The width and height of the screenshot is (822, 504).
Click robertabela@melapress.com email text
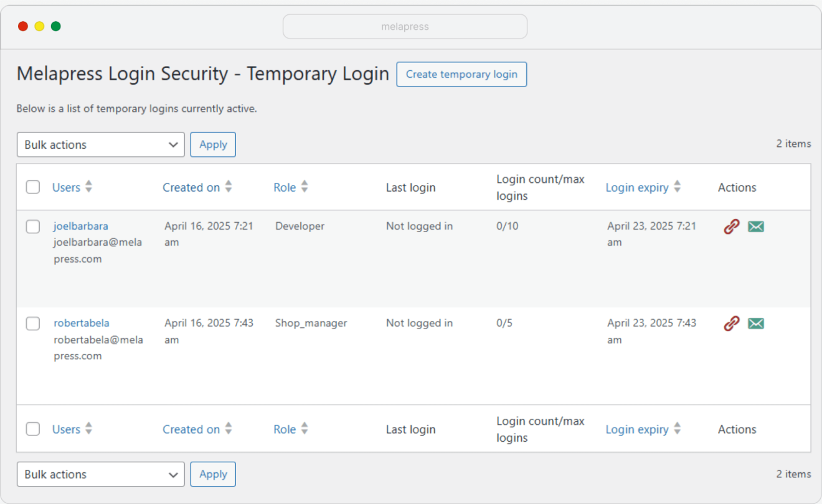click(x=98, y=347)
